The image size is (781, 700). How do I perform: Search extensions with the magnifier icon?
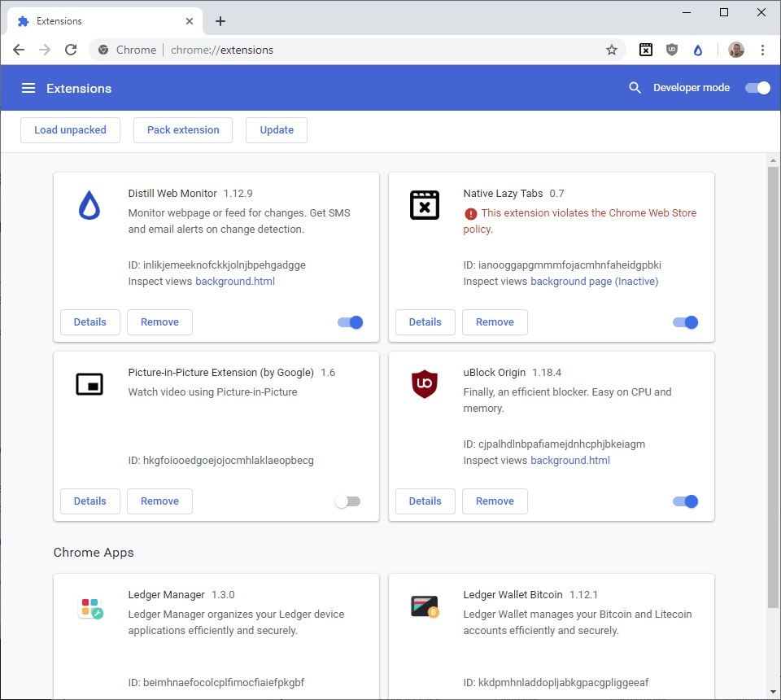[635, 88]
